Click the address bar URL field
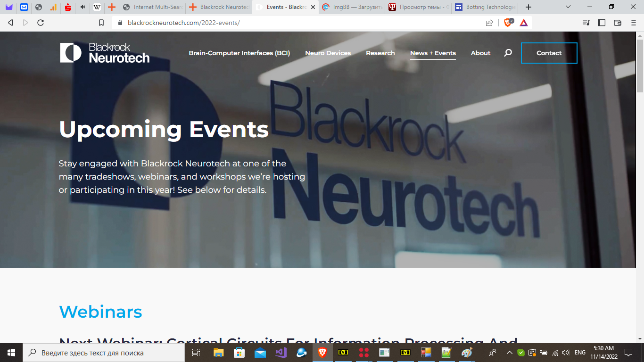 [302, 23]
